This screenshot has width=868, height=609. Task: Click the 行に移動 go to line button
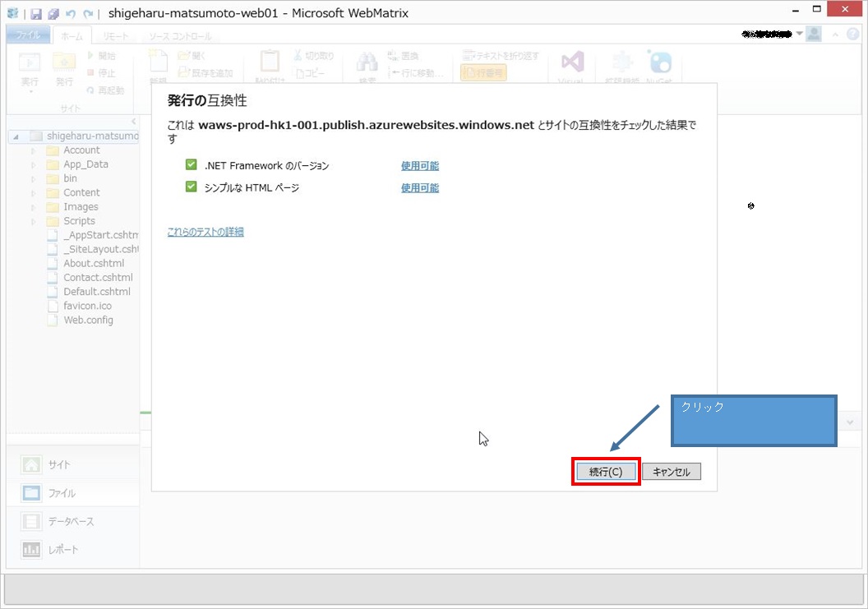click(x=416, y=73)
